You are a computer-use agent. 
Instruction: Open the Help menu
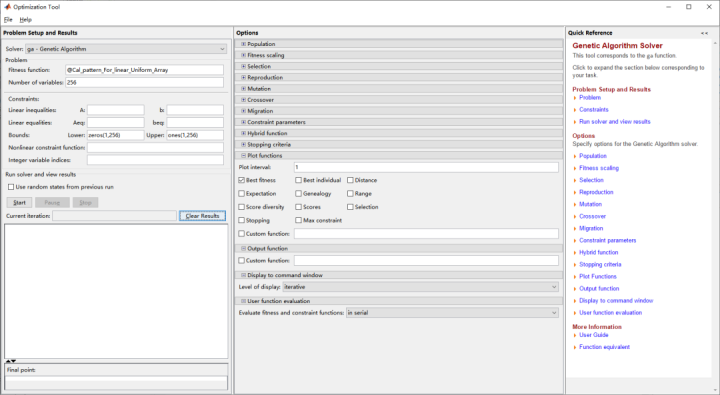[x=26, y=20]
